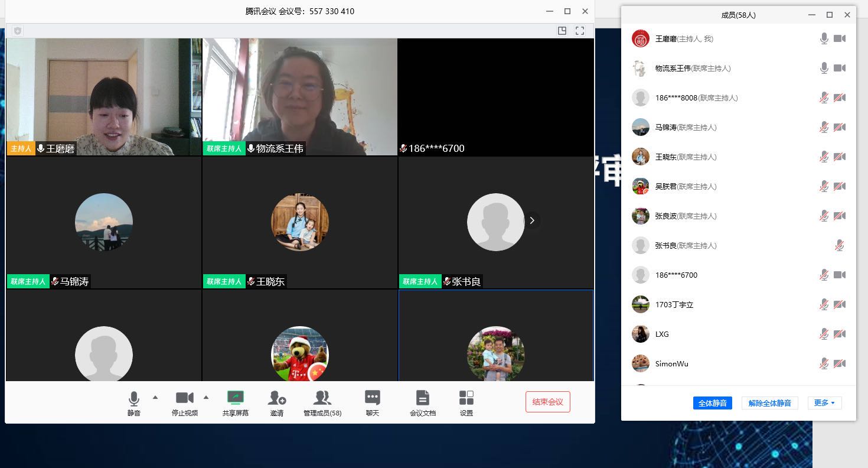
Task: Select the 186****6700 black video tile
Action: click(496, 97)
